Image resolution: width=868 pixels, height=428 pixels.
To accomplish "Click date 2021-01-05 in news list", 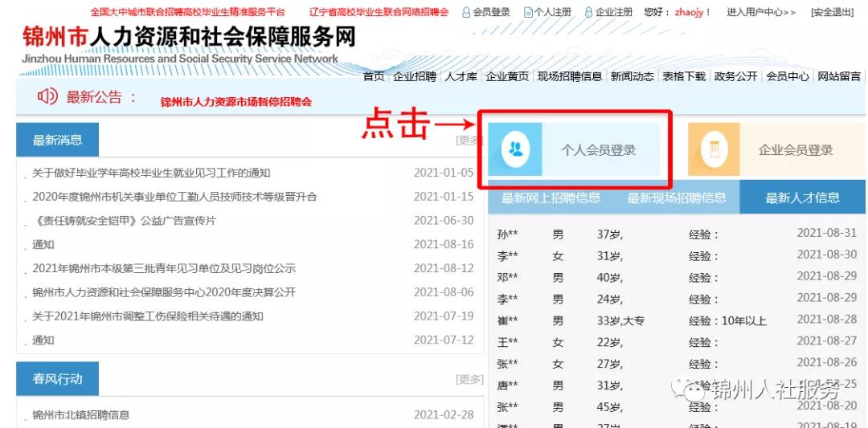I will [x=444, y=173].
